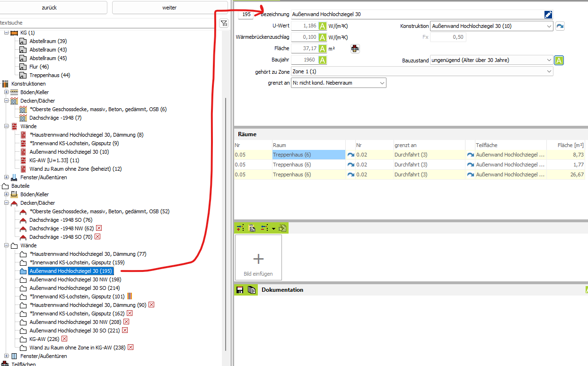Toggle the green A button beside Bauzustand
Viewport: 588px width, 366px height.
click(559, 61)
